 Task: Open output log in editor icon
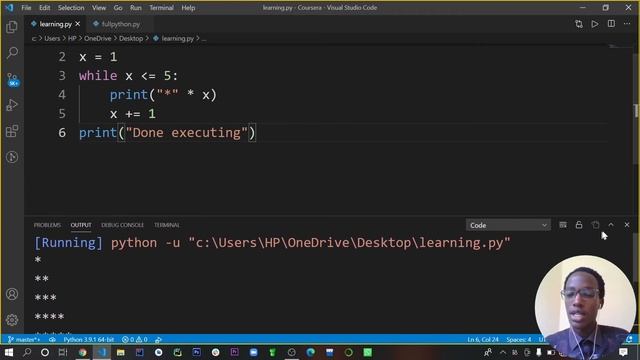tap(596, 225)
